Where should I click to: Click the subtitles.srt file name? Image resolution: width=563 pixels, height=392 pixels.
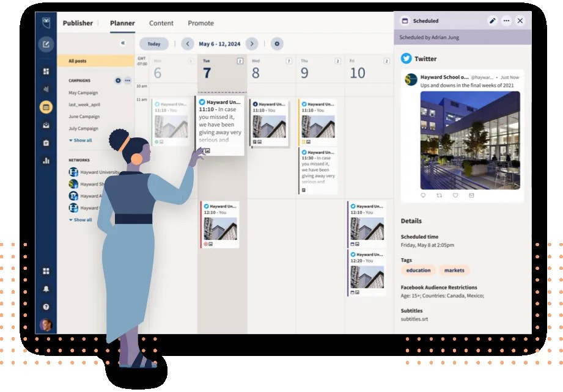(x=414, y=319)
